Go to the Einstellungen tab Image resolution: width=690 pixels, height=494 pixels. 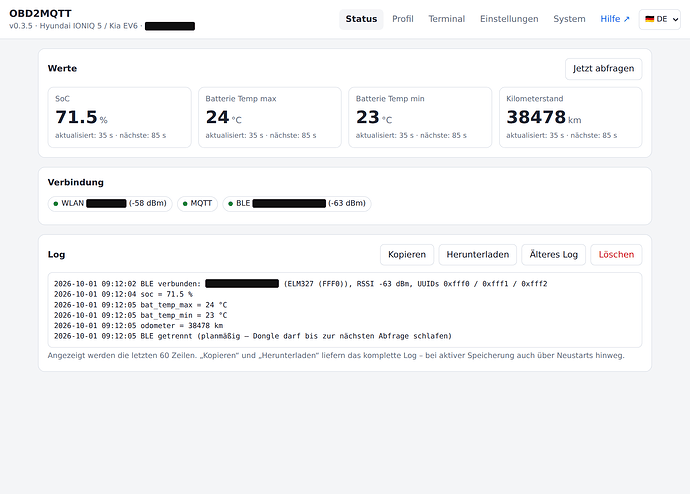pyautogui.click(x=509, y=19)
